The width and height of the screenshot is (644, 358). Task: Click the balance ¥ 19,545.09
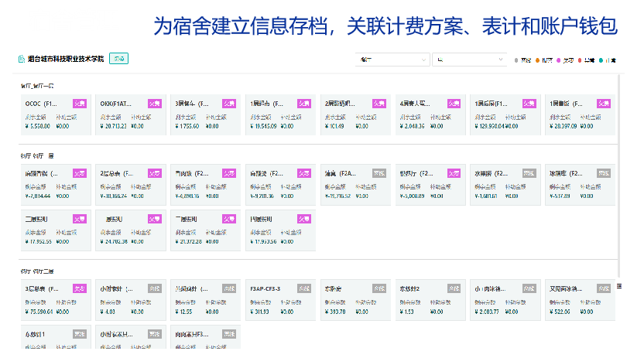pyautogui.click(x=263, y=126)
